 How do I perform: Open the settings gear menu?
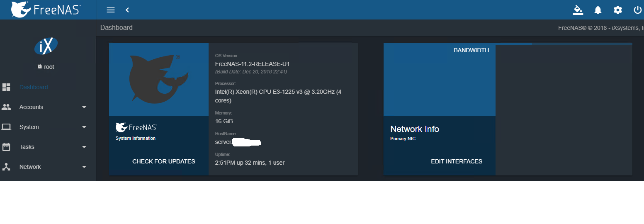tap(618, 10)
